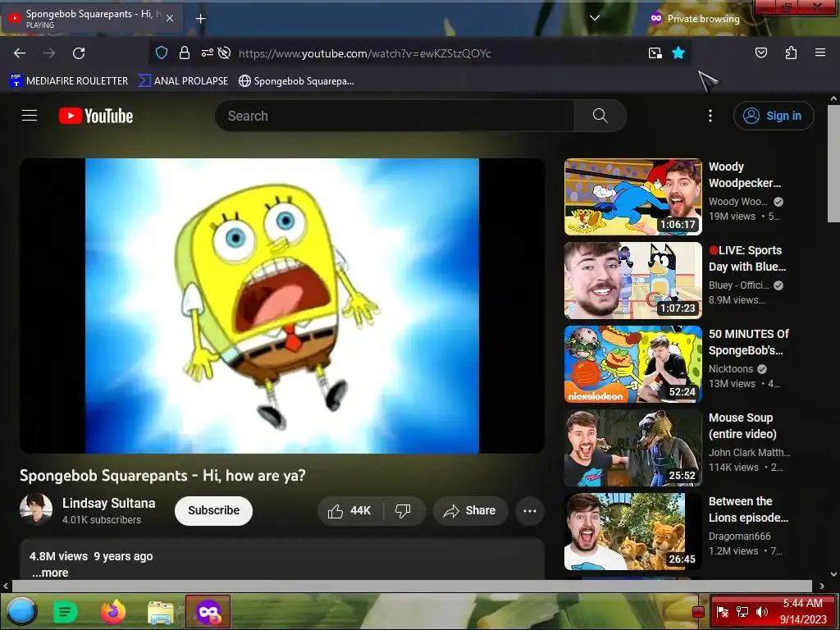
Task: Click 4.8M views 9 years ago text
Action: click(x=91, y=556)
